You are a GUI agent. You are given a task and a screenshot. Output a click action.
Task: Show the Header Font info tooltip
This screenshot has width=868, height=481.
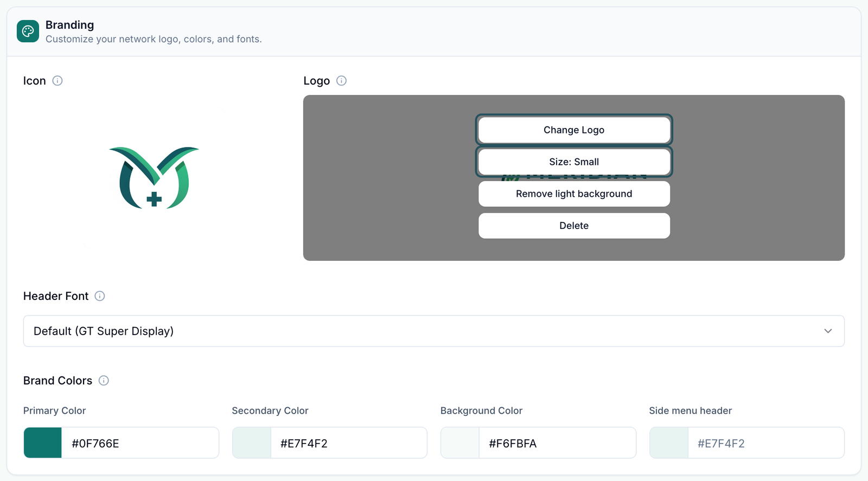tap(100, 296)
